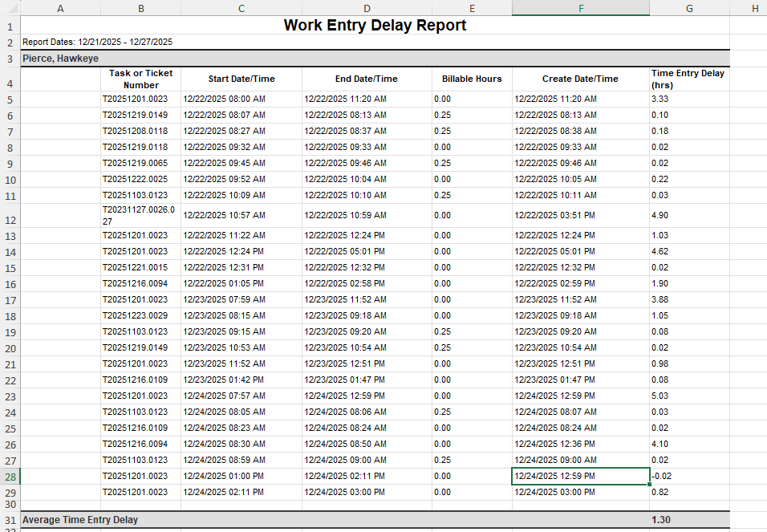Select column B header
The width and height of the screenshot is (767, 532).
click(140, 8)
